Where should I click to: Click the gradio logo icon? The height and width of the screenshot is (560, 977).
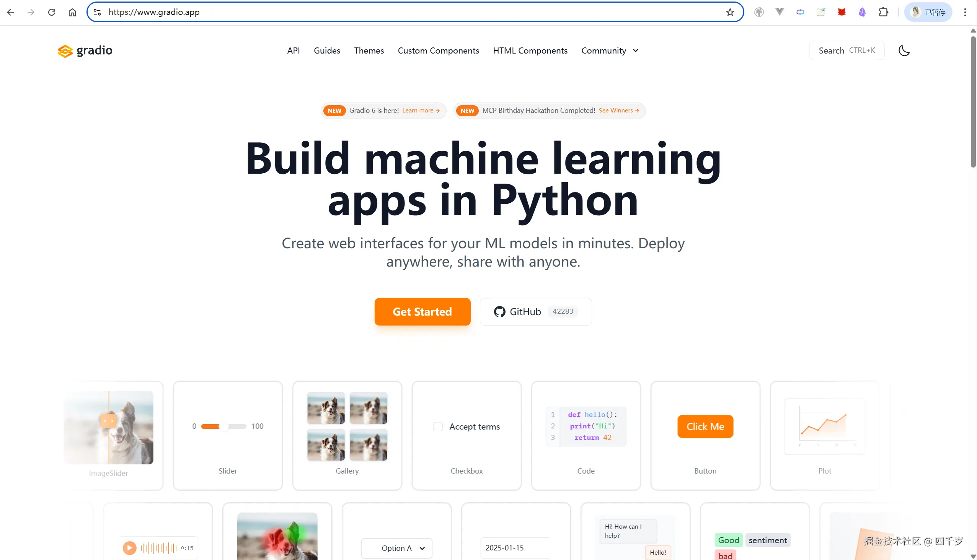click(65, 51)
